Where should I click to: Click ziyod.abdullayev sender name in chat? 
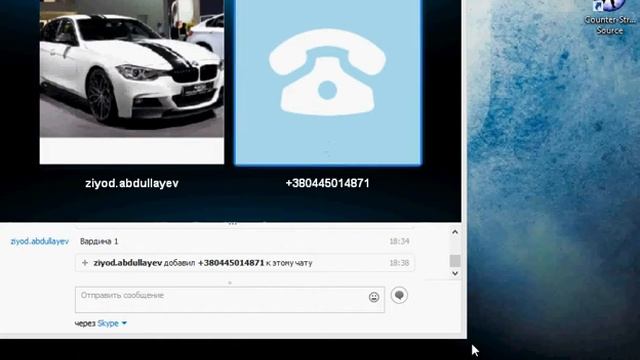40,241
